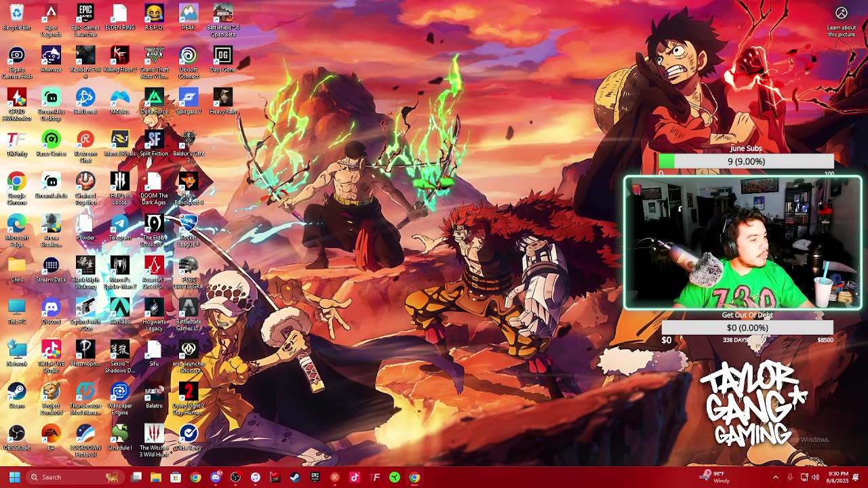Select the Grand Theft Auto V icon
The width and height of the screenshot is (868, 488).
click(154, 62)
